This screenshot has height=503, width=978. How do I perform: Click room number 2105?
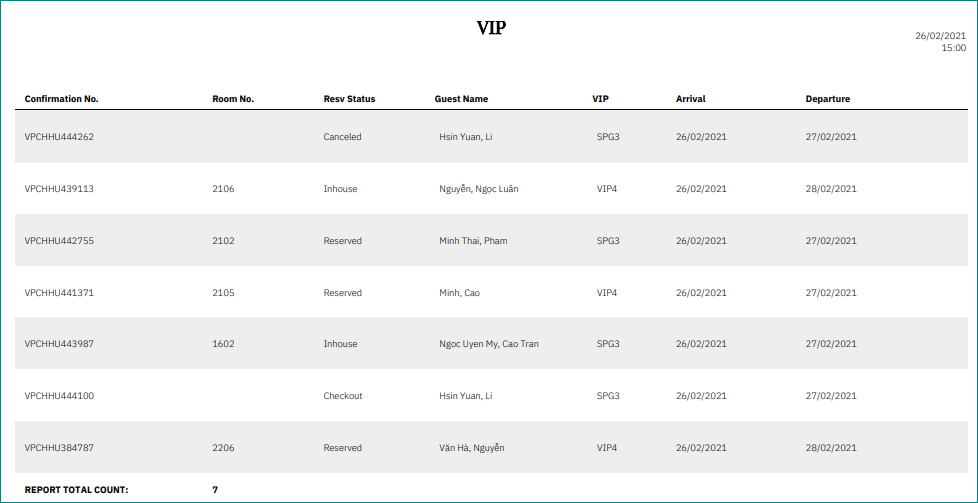(223, 293)
